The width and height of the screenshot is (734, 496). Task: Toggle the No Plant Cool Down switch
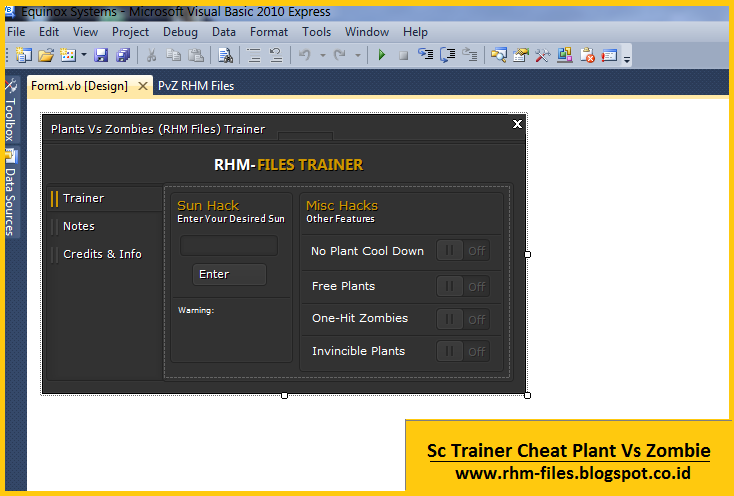pos(463,250)
